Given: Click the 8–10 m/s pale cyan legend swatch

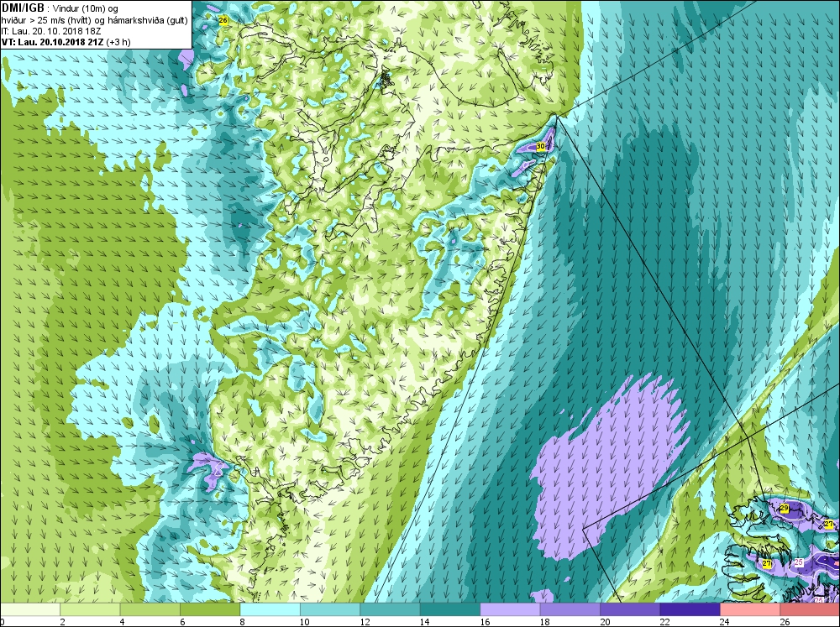Looking at the screenshot, I should tap(270, 609).
